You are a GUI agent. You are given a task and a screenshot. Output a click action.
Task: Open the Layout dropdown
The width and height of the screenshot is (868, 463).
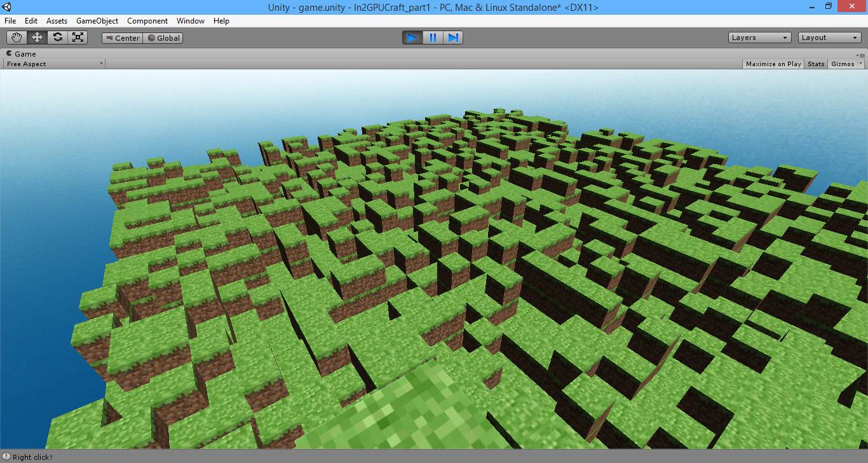click(830, 38)
